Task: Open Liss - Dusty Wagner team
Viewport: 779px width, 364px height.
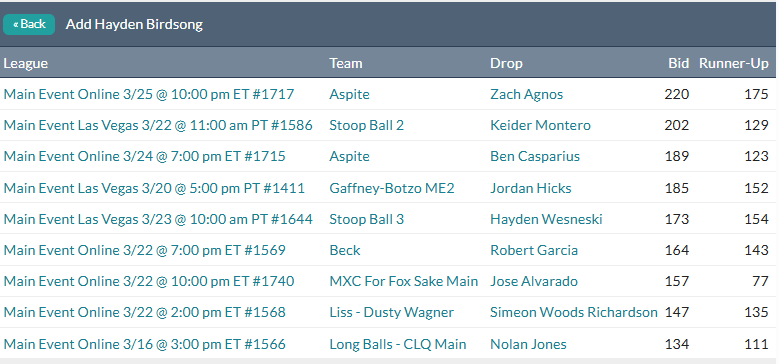Action: pyautogui.click(x=391, y=312)
